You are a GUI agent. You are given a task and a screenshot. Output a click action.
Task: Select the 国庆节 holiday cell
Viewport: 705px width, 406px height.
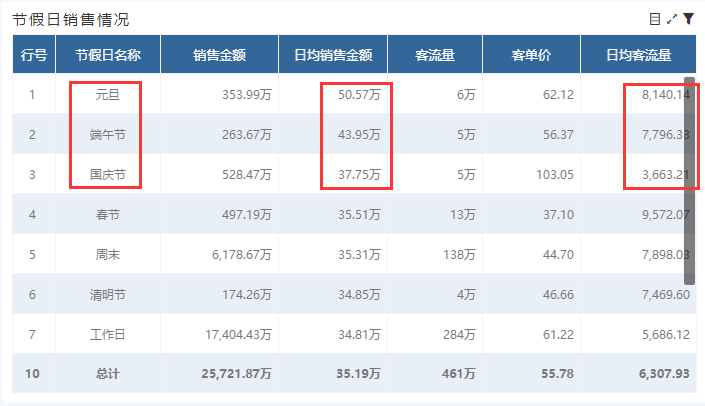[107, 175]
